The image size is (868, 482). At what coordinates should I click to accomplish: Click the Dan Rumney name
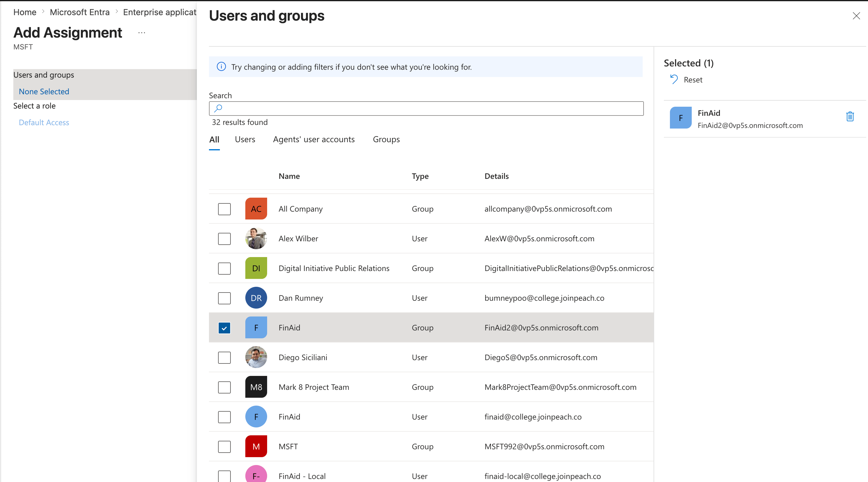point(300,298)
